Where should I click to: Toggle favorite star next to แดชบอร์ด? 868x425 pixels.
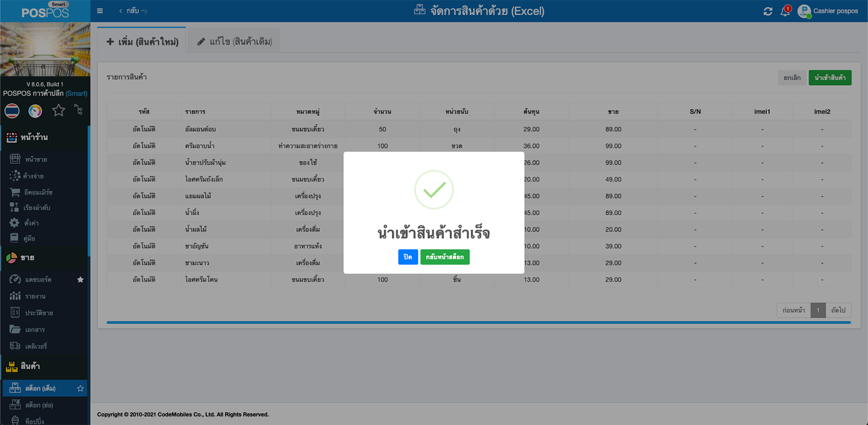[x=80, y=280]
